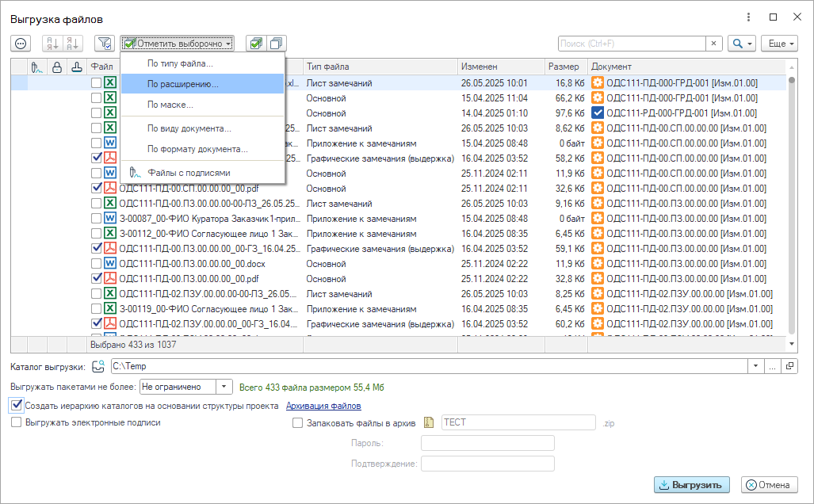Screen dimensions: 814x504
Task: Click the uncheck all files icon
Action: point(276,44)
